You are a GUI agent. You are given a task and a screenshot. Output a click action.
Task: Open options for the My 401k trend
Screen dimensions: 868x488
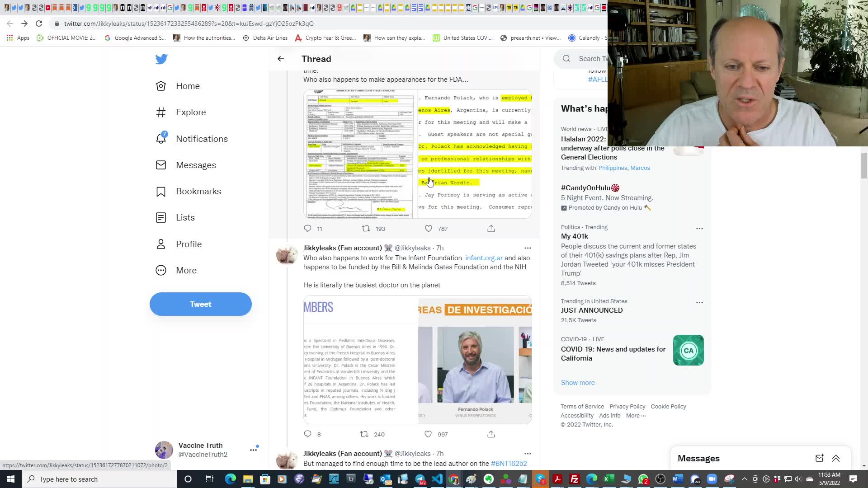pos(699,228)
